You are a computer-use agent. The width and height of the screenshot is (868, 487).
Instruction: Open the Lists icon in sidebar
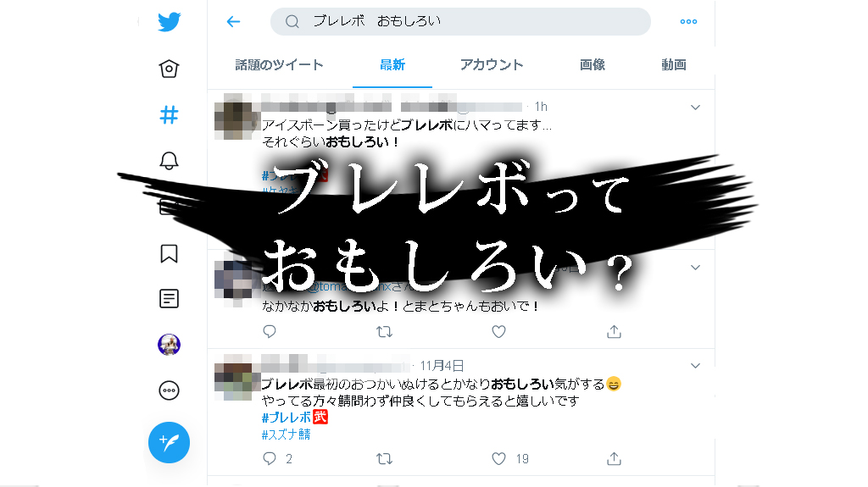click(169, 299)
